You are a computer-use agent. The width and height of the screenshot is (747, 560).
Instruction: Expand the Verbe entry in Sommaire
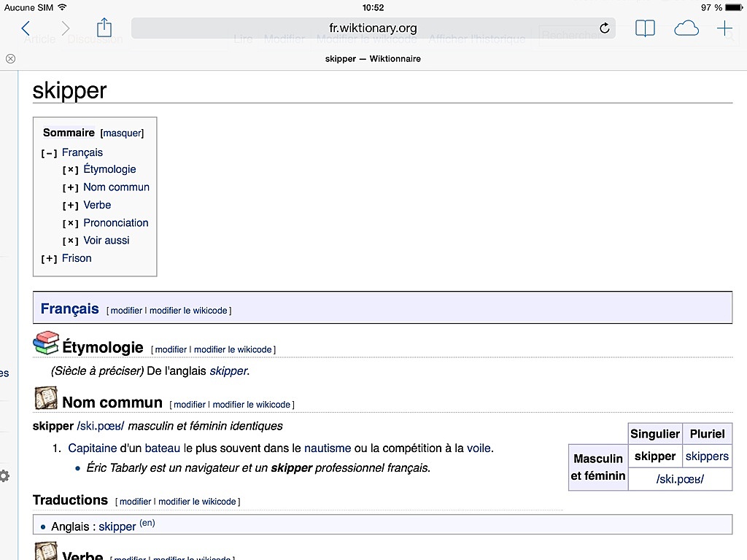[71, 206]
